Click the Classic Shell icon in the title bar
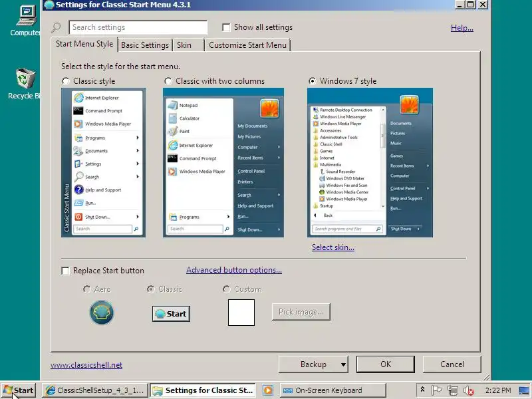 [x=49, y=5]
